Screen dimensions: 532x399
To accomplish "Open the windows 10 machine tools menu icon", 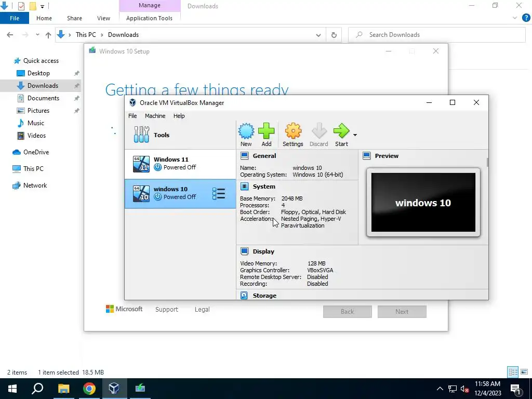I will (219, 194).
